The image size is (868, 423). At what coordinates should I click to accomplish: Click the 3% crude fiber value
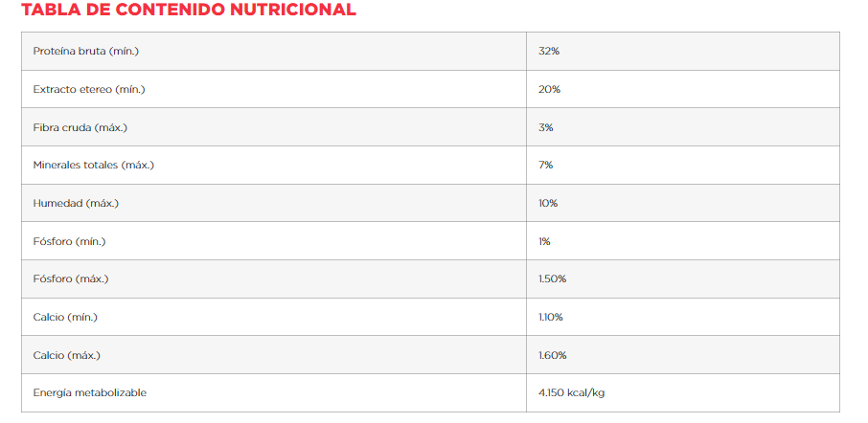tap(546, 127)
